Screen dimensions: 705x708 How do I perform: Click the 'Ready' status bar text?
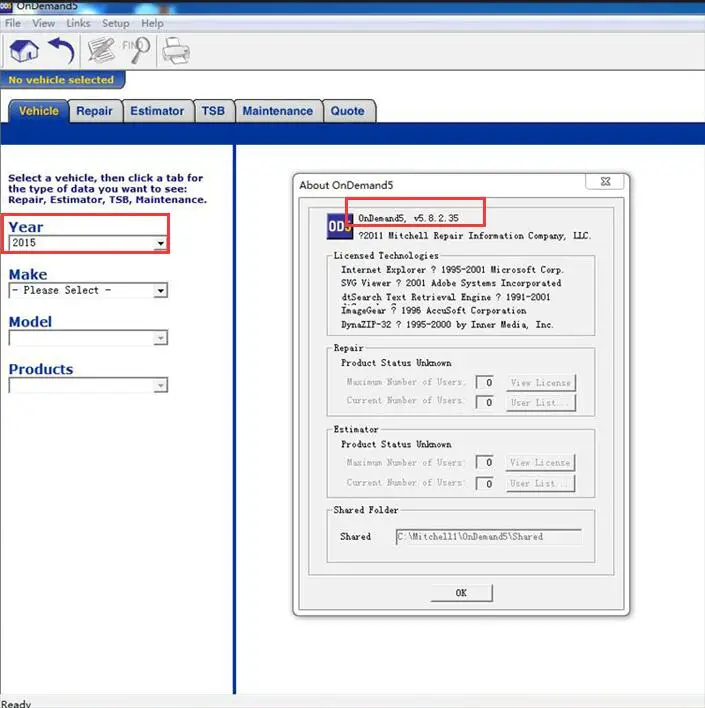(16, 703)
